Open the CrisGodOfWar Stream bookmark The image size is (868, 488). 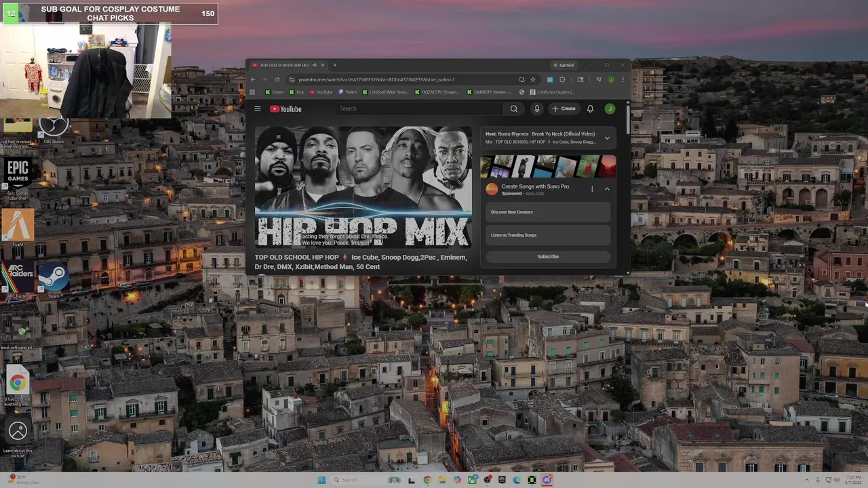click(385, 92)
